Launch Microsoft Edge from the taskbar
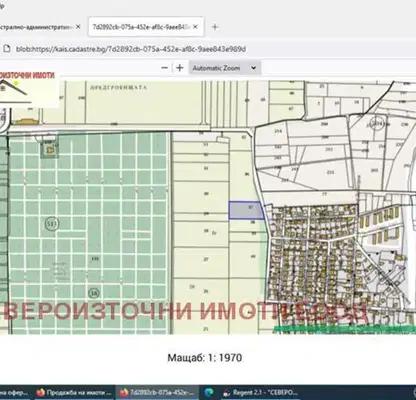This screenshot has width=416, height=400. (209, 393)
